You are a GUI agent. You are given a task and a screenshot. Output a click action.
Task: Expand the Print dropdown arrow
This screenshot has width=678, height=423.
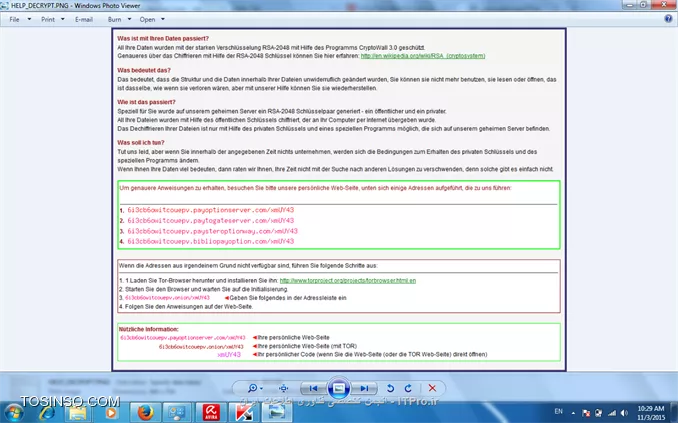point(63,19)
